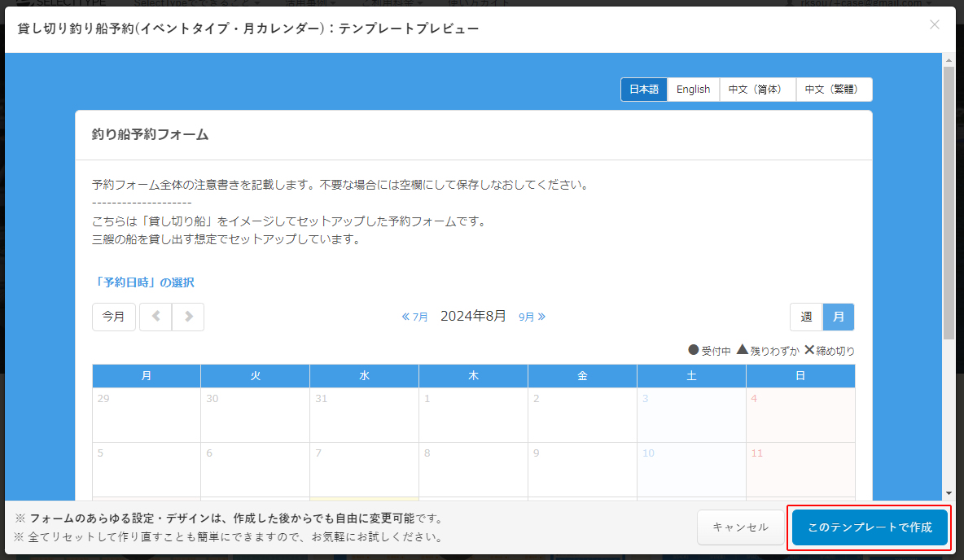The width and height of the screenshot is (964, 560).
Task: Close the template preview dialog with X
Action: 934,24
